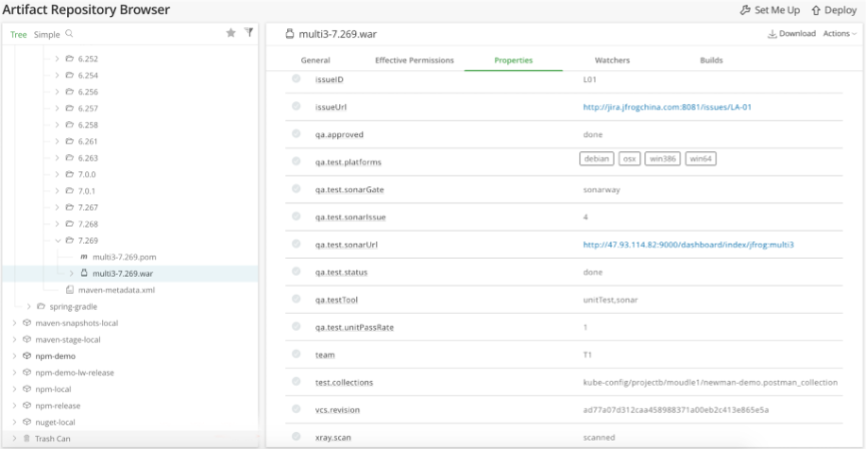This screenshot has height=452, width=868.
Task: Click the Download button
Action: point(791,34)
